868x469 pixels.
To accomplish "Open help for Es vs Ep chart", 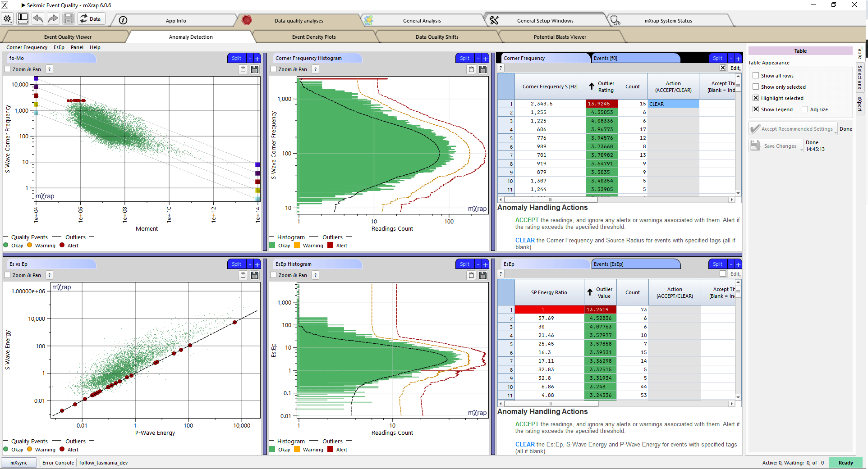I will tap(50, 275).
